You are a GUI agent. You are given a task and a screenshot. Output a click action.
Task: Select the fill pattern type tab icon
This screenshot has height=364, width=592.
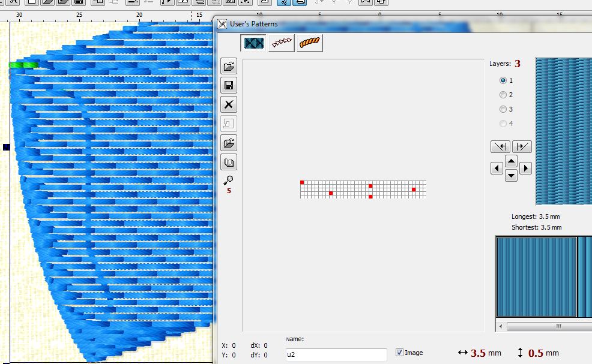(x=253, y=43)
